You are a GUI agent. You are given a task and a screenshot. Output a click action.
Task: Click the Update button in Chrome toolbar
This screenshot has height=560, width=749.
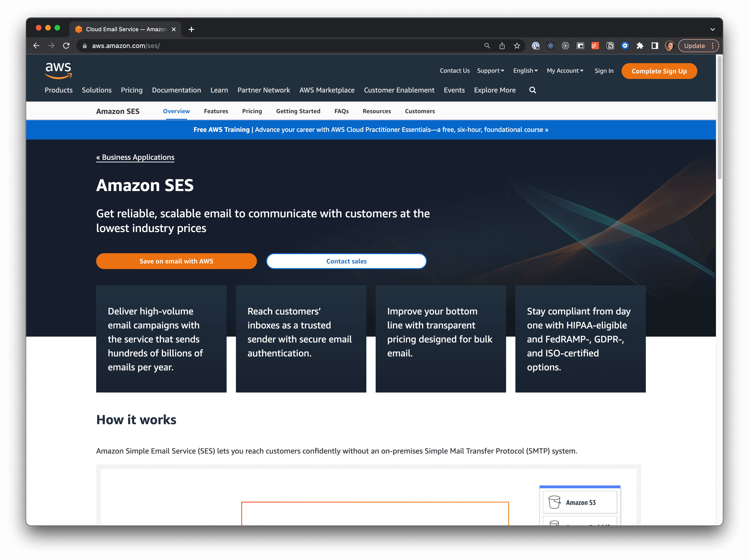pyautogui.click(x=695, y=46)
